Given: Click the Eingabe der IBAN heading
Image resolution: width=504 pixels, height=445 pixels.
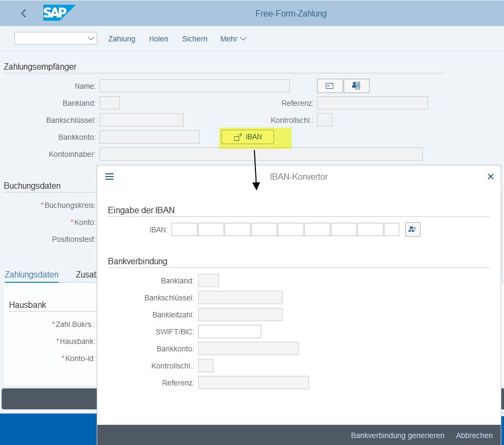Looking at the screenshot, I should click(141, 211).
